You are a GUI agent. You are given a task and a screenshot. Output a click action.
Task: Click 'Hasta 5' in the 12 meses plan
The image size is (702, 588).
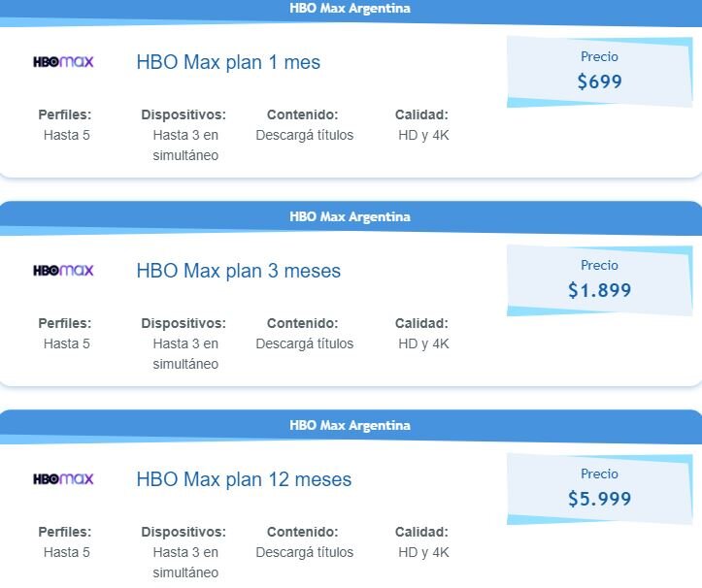click(x=67, y=552)
